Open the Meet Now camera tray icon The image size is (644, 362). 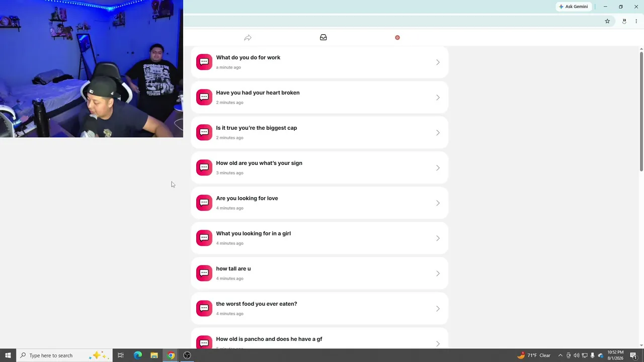pos(569,355)
